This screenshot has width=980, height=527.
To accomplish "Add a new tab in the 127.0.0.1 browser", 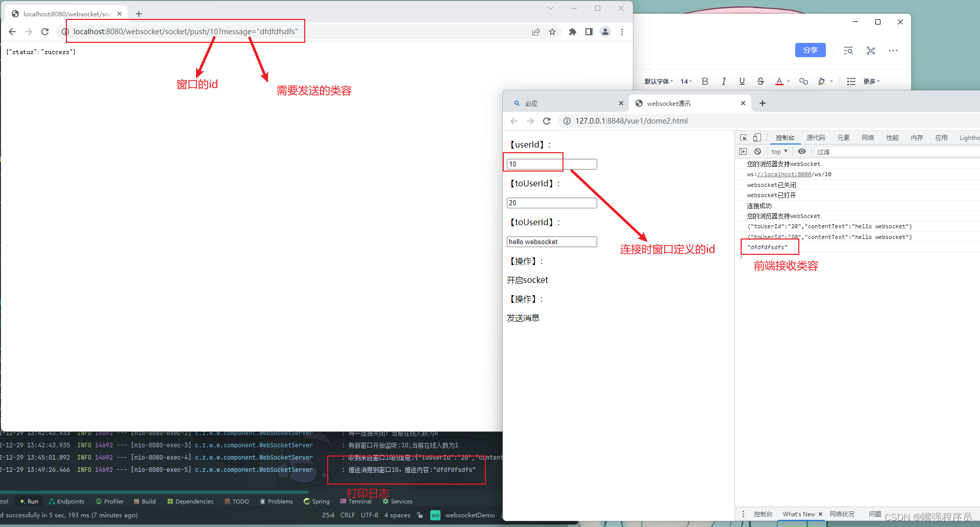I will coord(763,103).
